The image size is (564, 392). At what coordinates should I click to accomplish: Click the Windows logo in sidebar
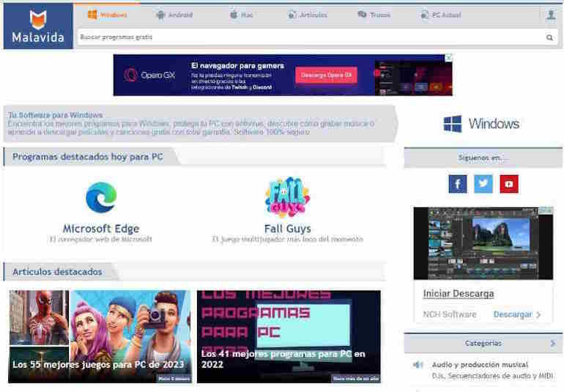(481, 124)
